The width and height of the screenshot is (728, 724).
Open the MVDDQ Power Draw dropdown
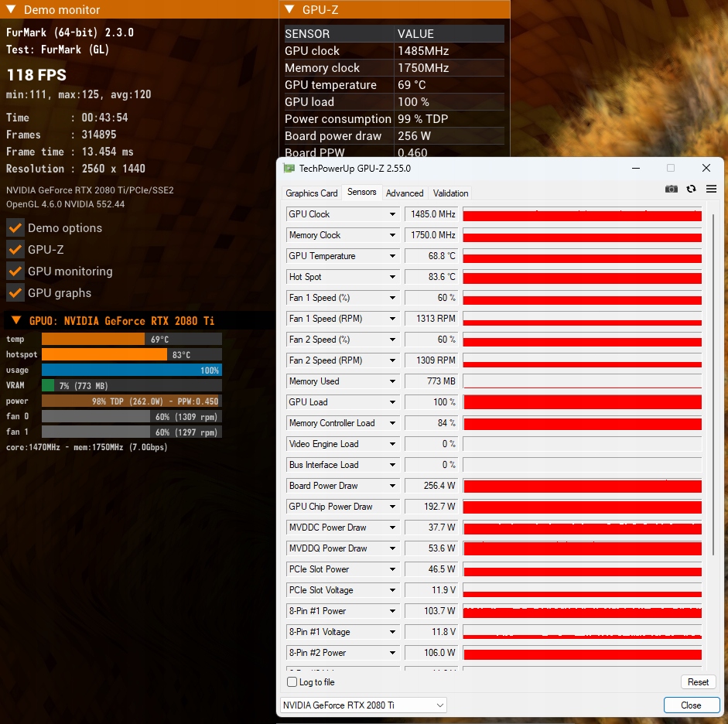tap(392, 548)
